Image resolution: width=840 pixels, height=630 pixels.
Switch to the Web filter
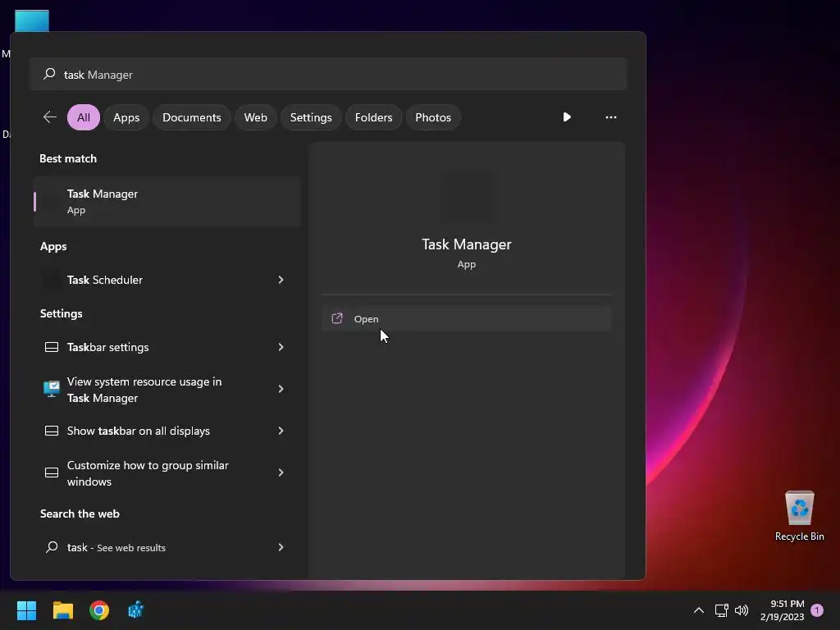coord(256,117)
